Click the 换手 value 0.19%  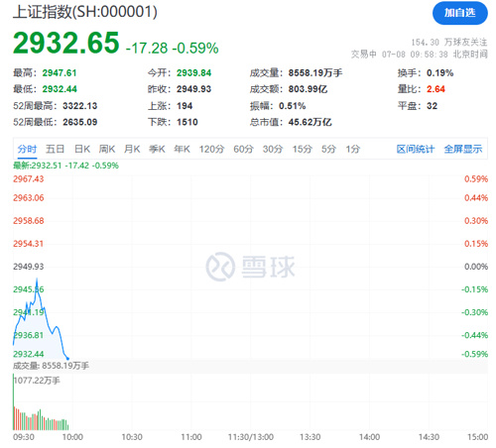point(439,73)
